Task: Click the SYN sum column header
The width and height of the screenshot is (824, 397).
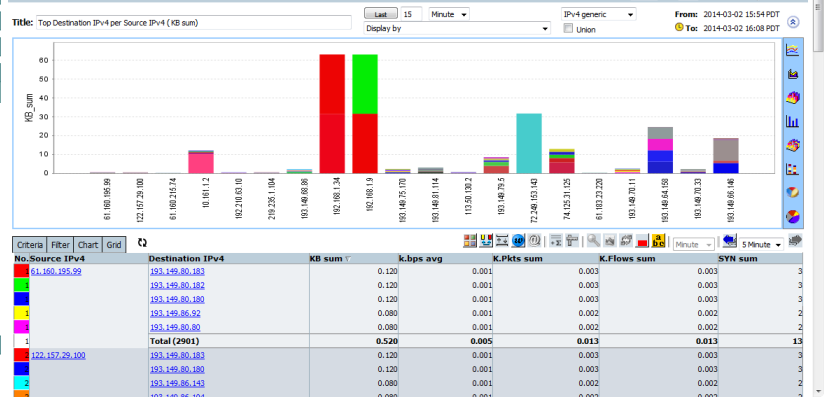Action: (760, 259)
